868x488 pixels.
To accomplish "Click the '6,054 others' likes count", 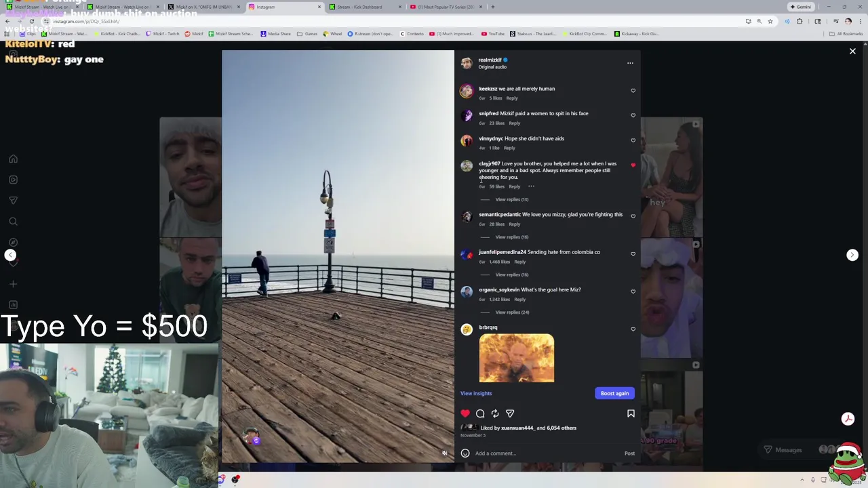I will [x=561, y=428].
